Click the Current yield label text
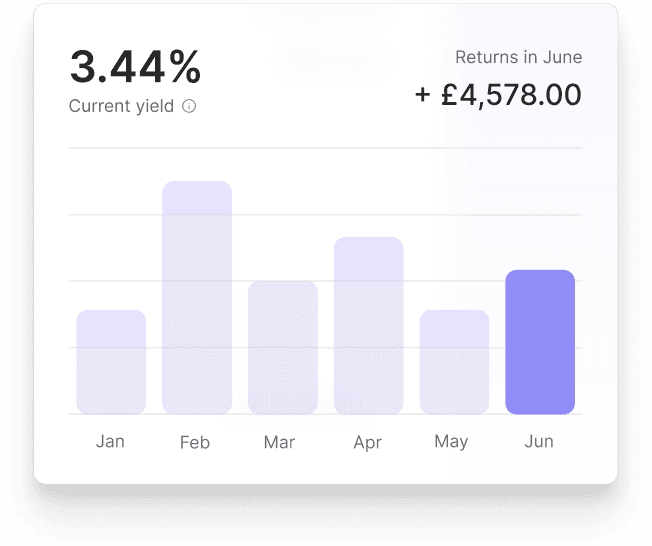Screen dimensions: 652x546 tap(121, 106)
